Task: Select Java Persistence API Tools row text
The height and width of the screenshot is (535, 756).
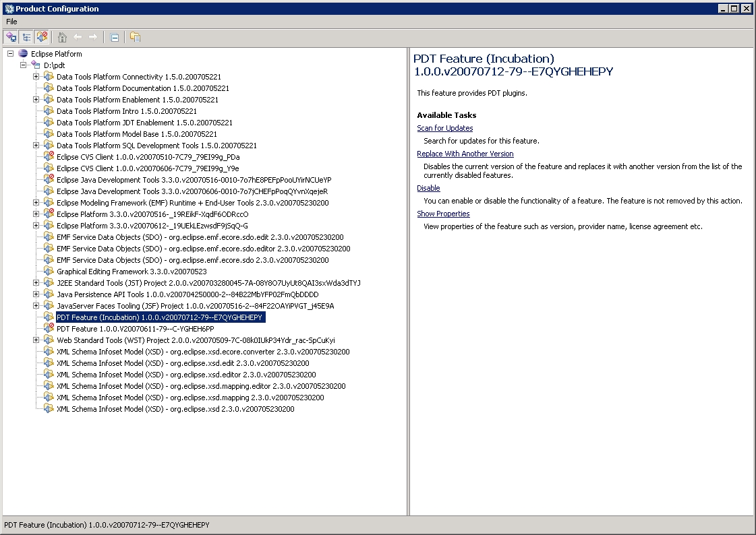Action: 187,294
